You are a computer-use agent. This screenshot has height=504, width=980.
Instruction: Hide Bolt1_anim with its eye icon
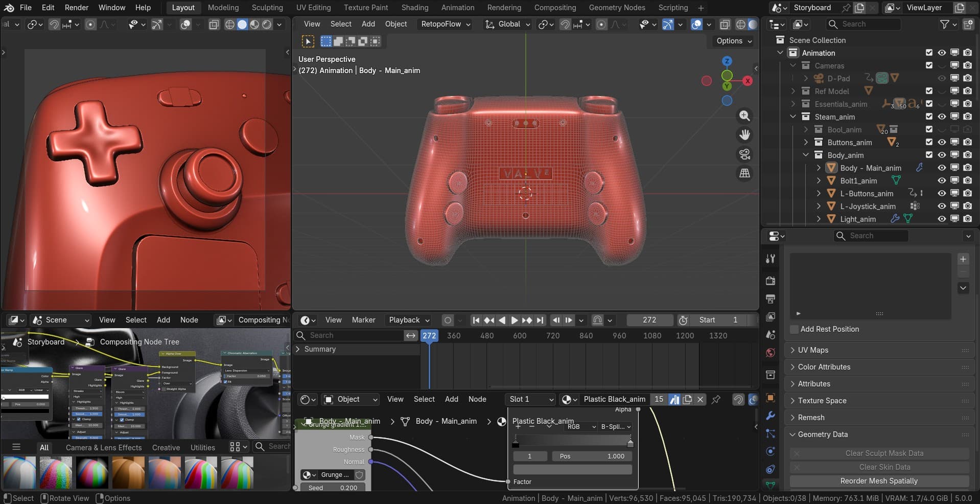942,180
